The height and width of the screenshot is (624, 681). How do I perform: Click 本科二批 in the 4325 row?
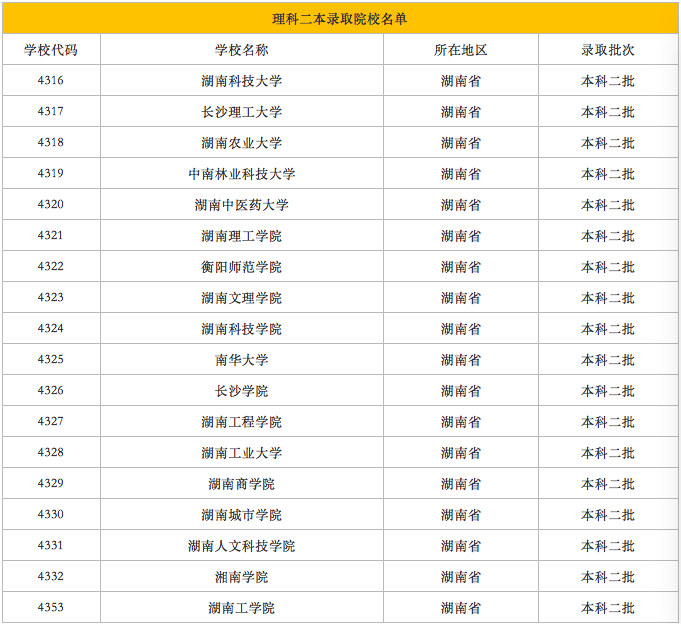coord(608,360)
